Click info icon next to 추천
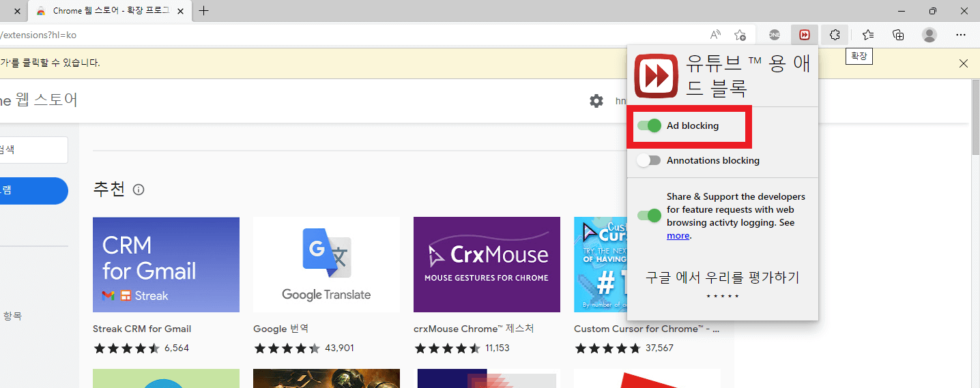Screen dimensions: 980x388 (x=139, y=190)
